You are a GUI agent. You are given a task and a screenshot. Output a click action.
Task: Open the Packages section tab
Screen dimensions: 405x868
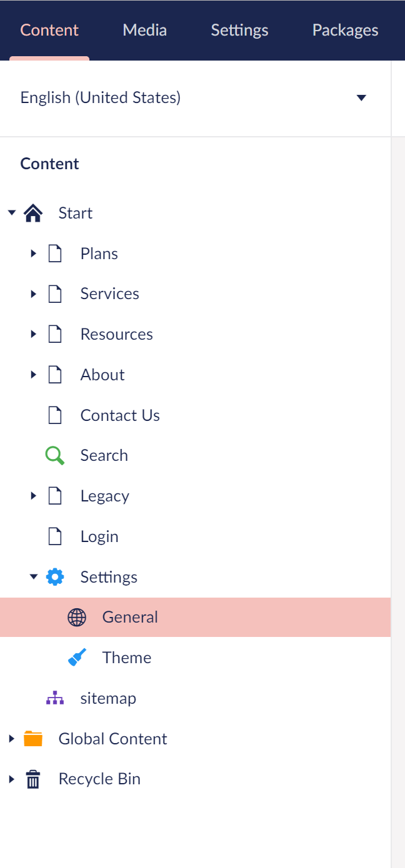[346, 30]
